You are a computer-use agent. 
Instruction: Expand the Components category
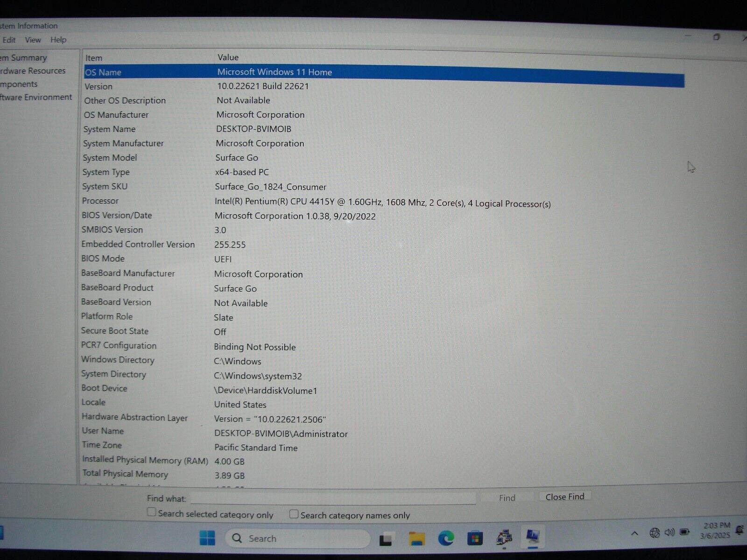coord(19,84)
